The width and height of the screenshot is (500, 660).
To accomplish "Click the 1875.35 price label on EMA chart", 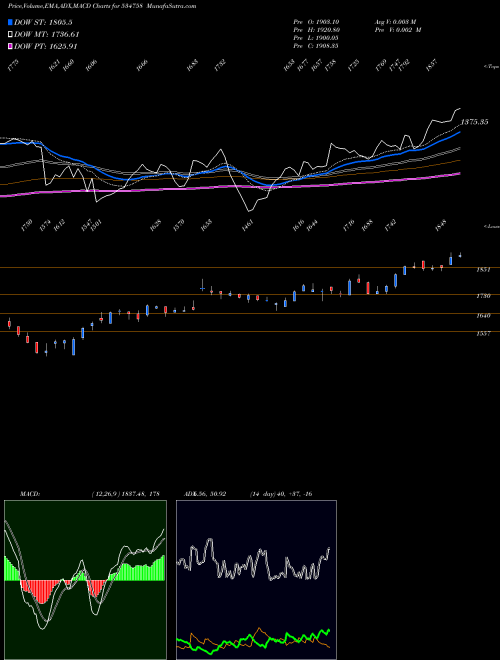I will [x=474, y=122].
